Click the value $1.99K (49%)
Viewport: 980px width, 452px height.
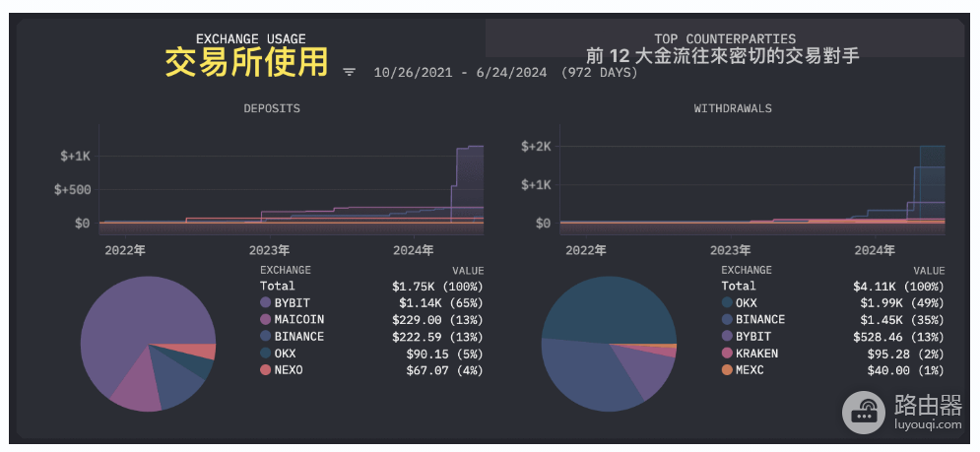tap(902, 303)
